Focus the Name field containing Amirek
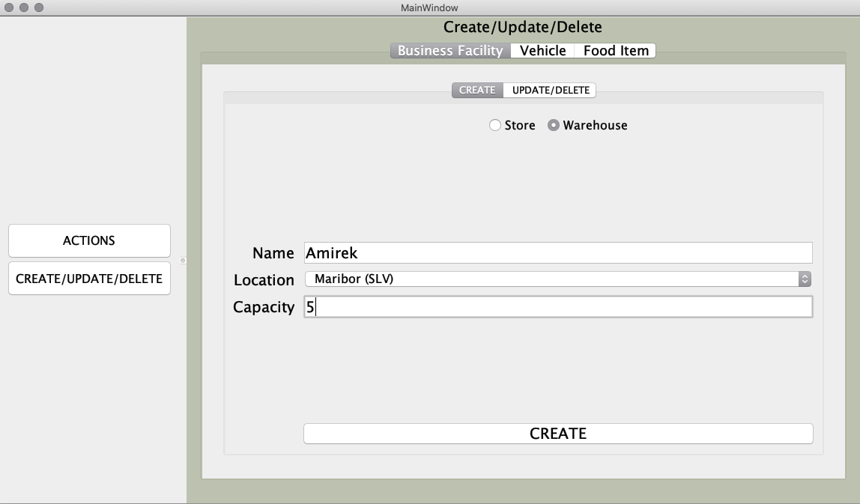 [x=558, y=253]
